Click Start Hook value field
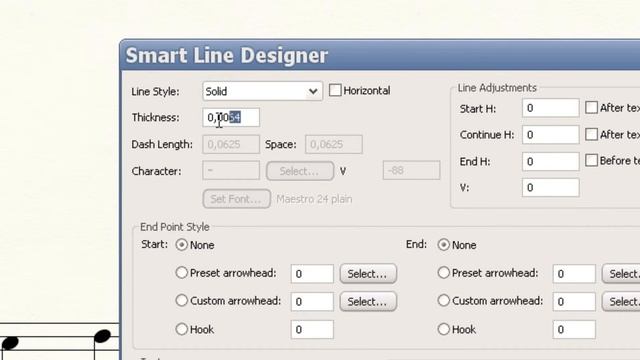Viewport: 640px width, 360px height. [312, 329]
